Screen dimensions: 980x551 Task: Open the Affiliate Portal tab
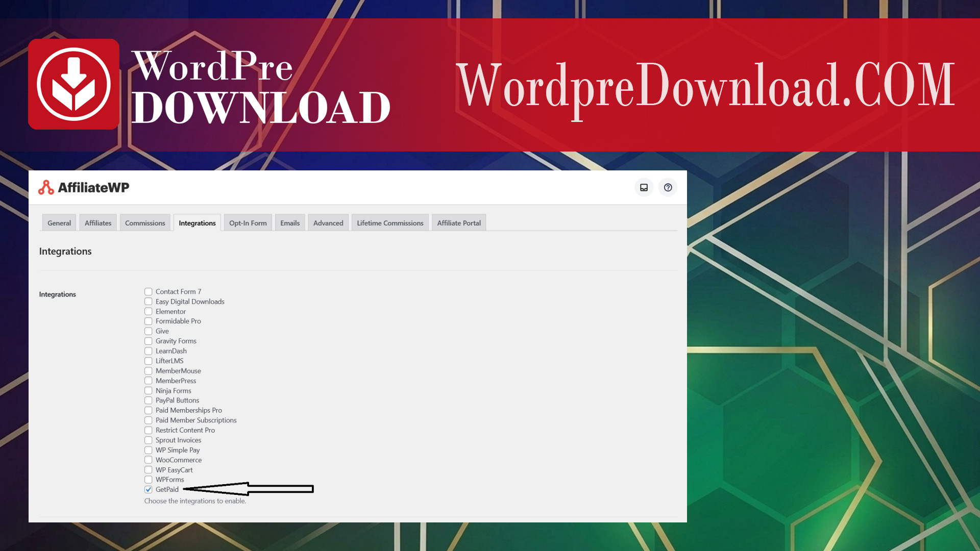[459, 223]
